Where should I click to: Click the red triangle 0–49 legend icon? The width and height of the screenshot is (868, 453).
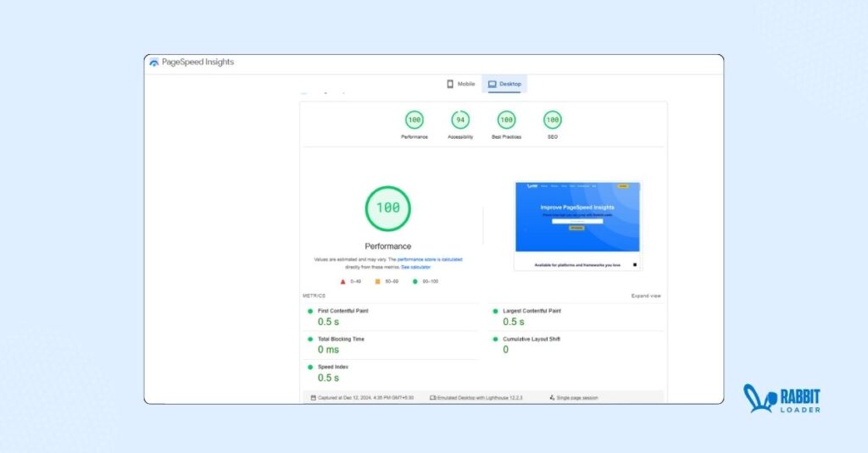[x=342, y=281]
